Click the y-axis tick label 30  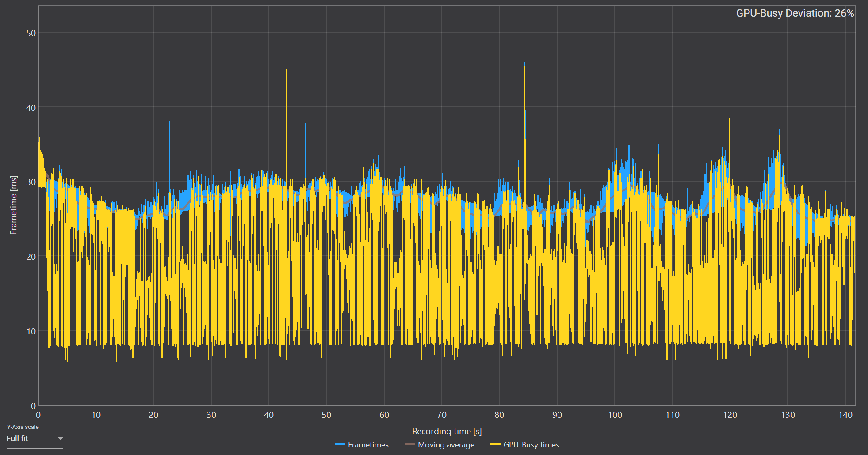pyautogui.click(x=31, y=182)
